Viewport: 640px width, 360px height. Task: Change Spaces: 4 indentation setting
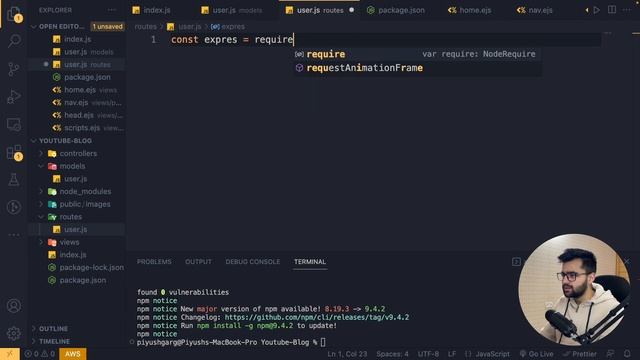tap(392, 354)
